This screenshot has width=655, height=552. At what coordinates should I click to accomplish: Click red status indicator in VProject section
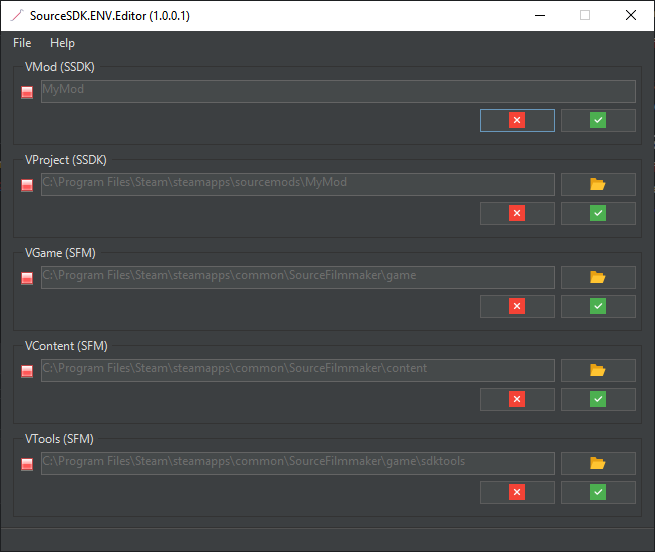(27, 185)
